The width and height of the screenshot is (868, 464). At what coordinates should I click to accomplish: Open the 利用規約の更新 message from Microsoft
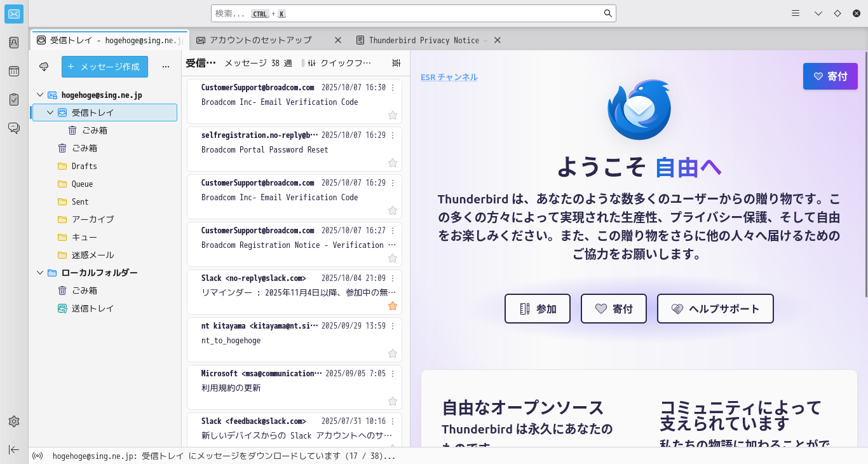pyautogui.click(x=295, y=388)
